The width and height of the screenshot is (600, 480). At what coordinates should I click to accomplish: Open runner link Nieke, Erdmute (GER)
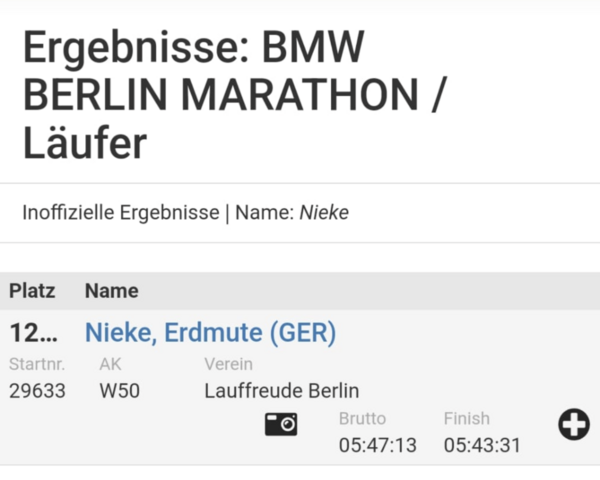[210, 332]
